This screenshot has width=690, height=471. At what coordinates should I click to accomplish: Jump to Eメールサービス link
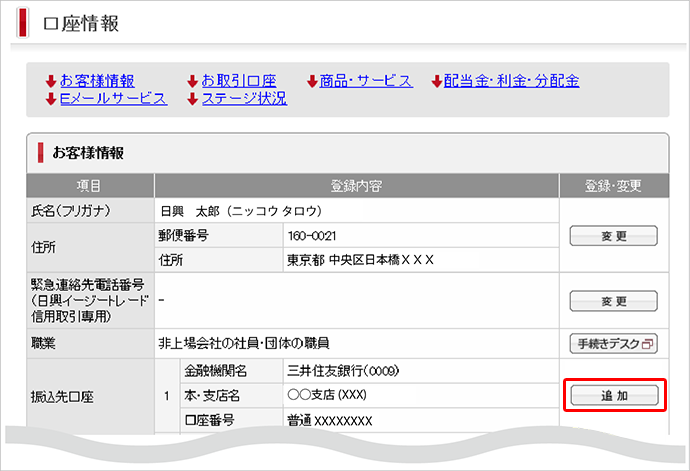(x=114, y=99)
